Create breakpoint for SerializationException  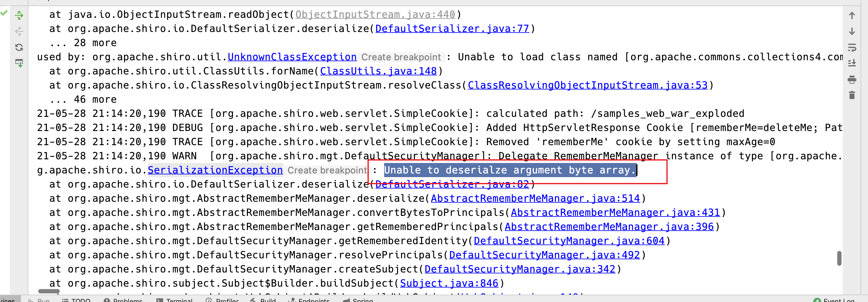327,170
